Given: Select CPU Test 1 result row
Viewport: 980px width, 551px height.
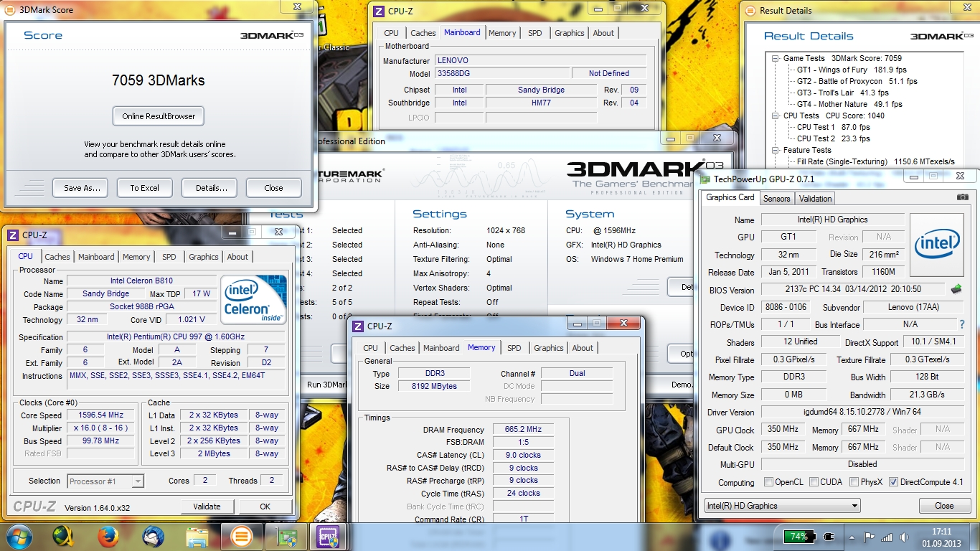Looking at the screenshot, I should pyautogui.click(x=834, y=128).
